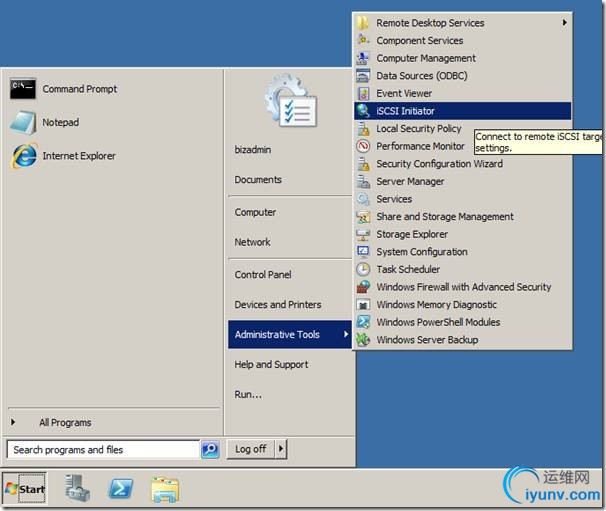This screenshot has height=511, width=606.
Task: Expand the Remote Desktop Services submenu arrow
Action: [565, 23]
